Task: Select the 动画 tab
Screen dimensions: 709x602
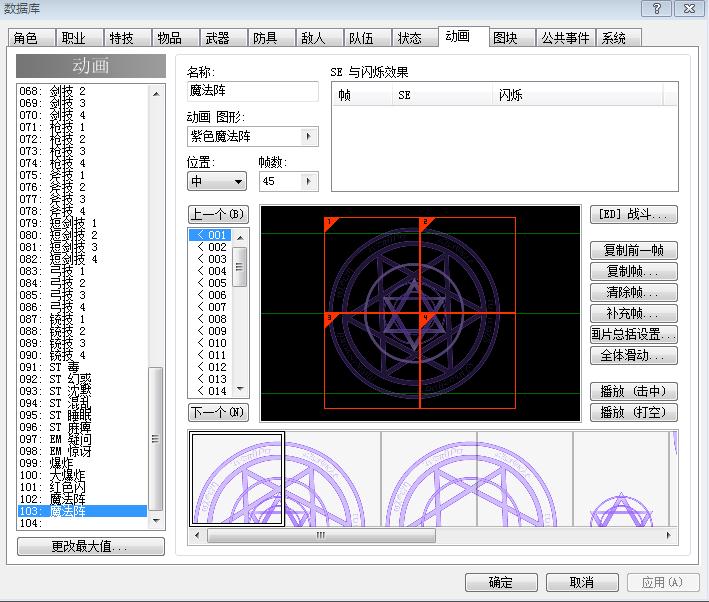Action: point(463,36)
